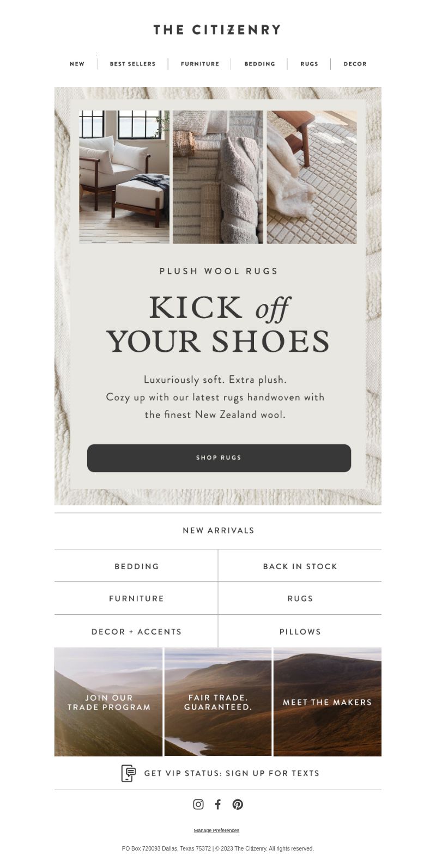Open the Facebook icon link
Viewport: 436px width, 868px height.
218,804
